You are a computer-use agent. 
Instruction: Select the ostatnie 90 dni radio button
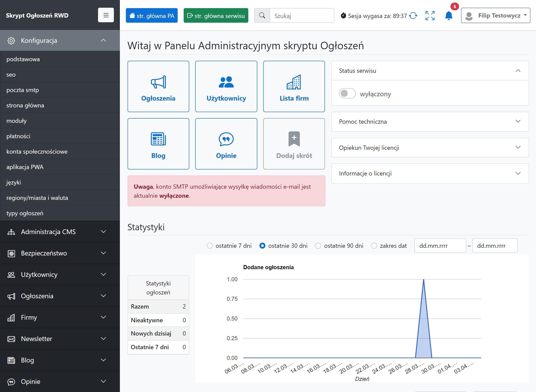coord(318,246)
